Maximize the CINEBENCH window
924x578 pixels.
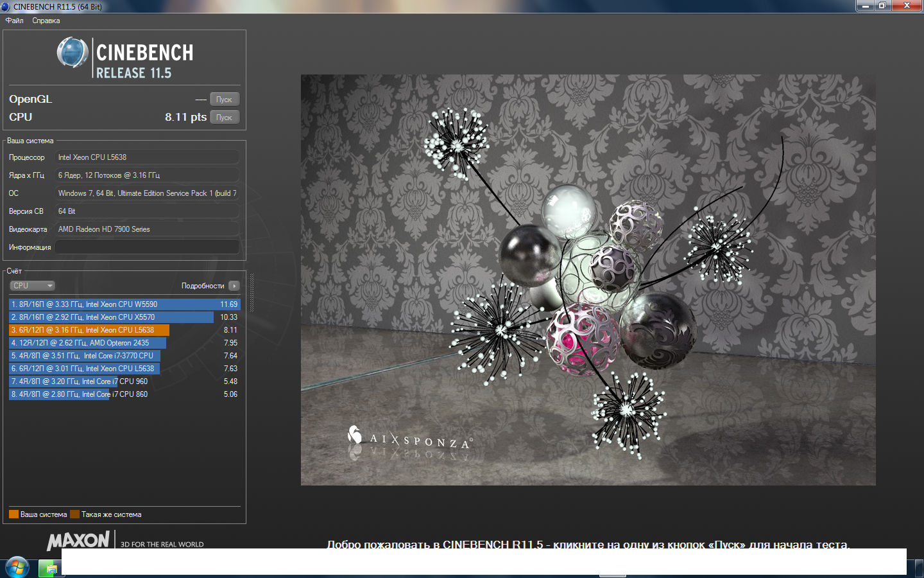coord(882,6)
